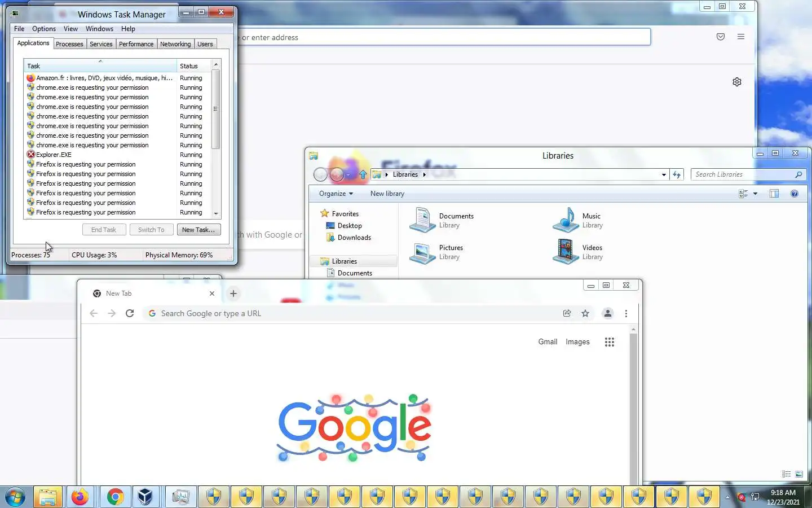Click the network icon in system tray
This screenshot has height=508, width=812.
755,497
